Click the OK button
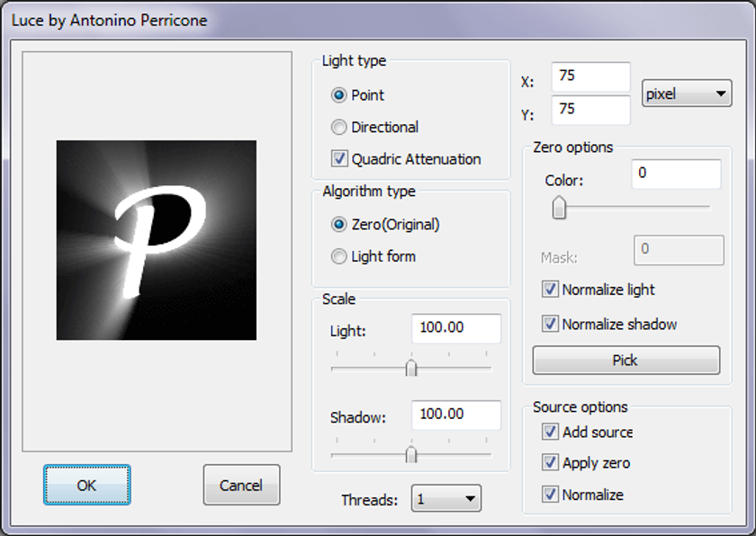This screenshot has height=536, width=756. point(86,485)
